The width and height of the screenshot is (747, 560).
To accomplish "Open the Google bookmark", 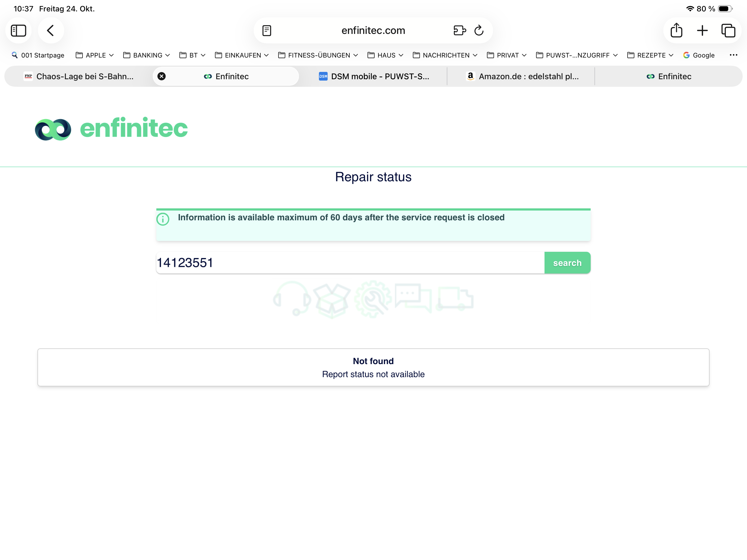I will pyautogui.click(x=699, y=55).
